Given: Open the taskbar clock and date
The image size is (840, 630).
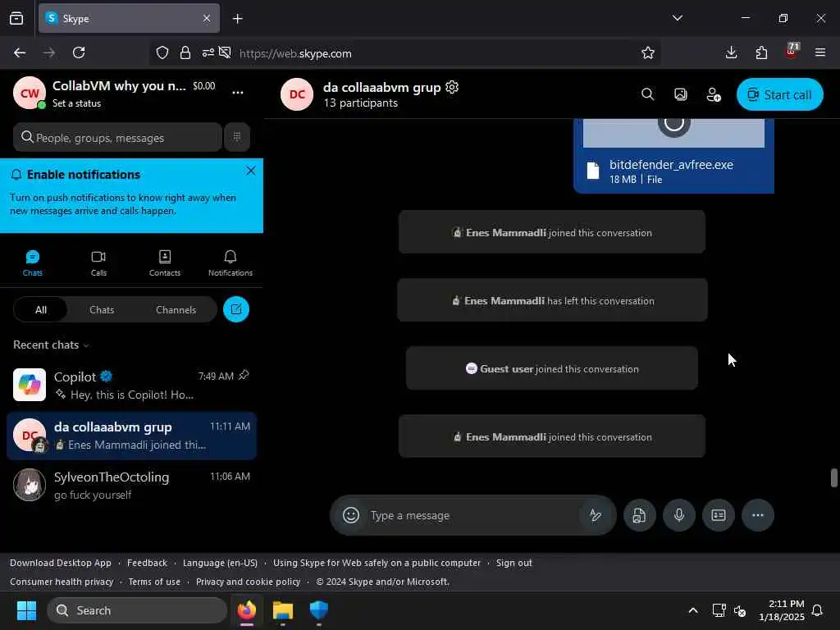Looking at the screenshot, I should tap(781, 610).
